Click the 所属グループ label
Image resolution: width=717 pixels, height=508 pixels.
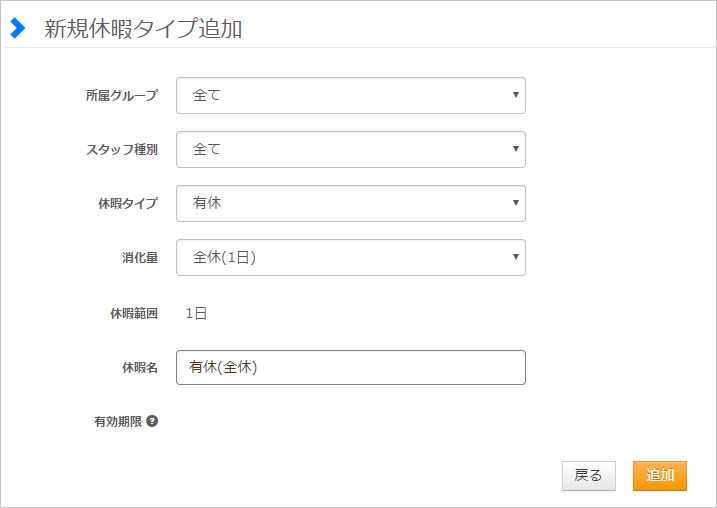pyautogui.click(x=122, y=96)
